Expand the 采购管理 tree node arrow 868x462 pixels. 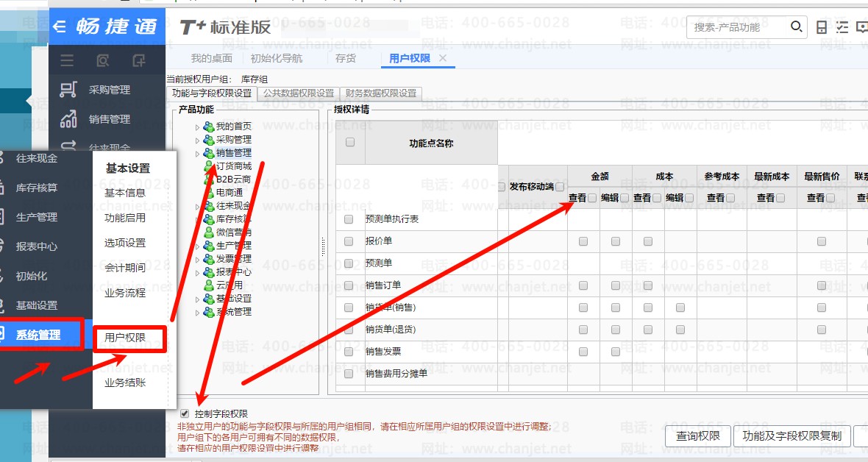click(197, 140)
